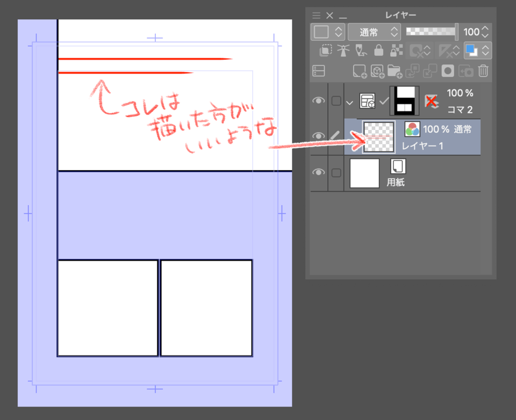Click the コマ 2 frame border folder icon
Viewport: 516px width, 420px height.
pos(367,101)
